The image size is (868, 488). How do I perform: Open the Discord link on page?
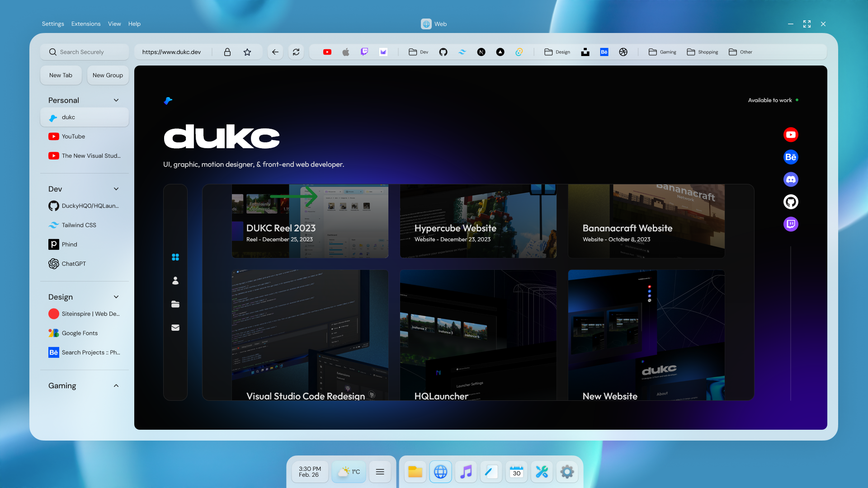[791, 179]
